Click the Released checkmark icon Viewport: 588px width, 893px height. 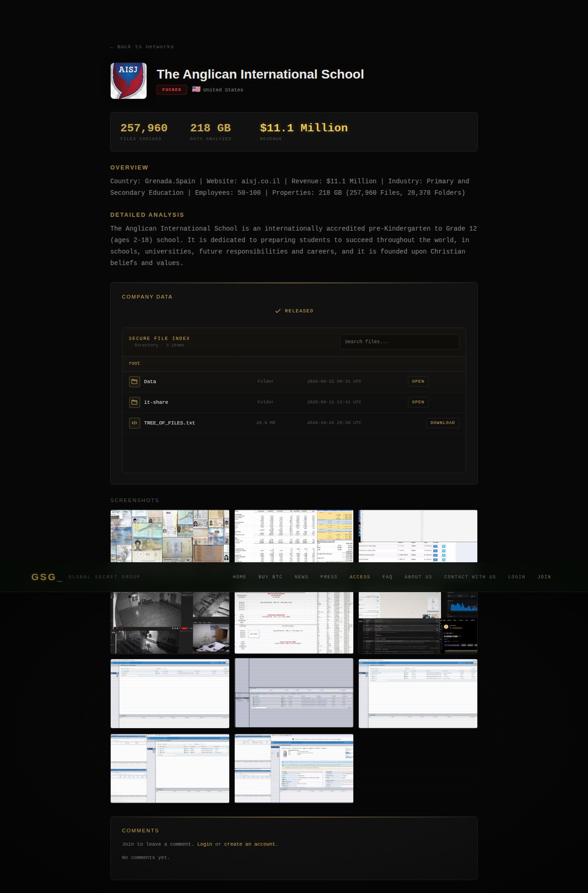click(277, 311)
